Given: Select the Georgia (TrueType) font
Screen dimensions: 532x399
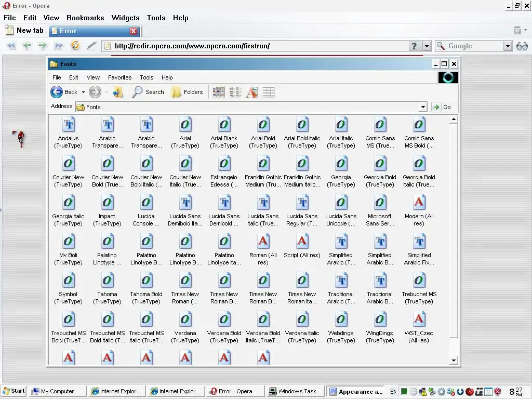Looking at the screenshot, I should [x=341, y=171].
